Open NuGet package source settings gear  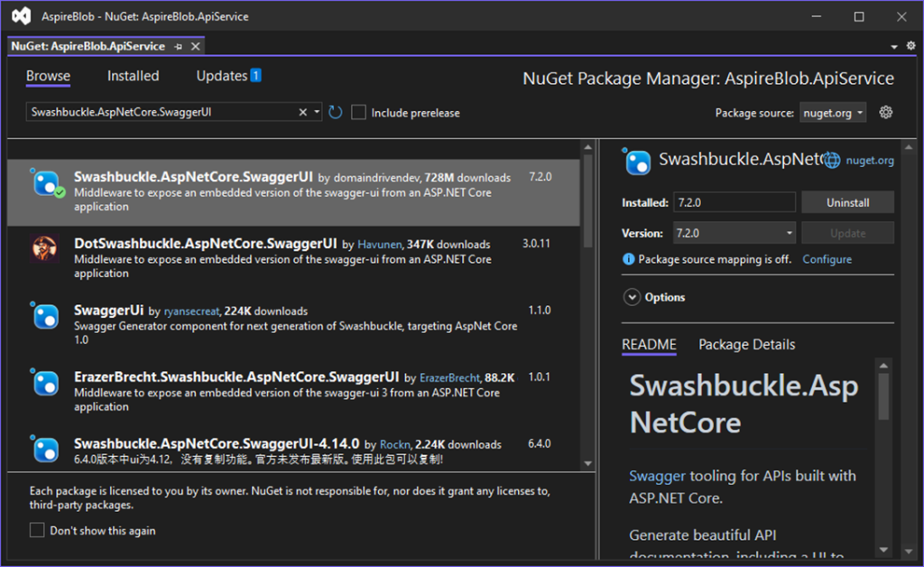885,112
